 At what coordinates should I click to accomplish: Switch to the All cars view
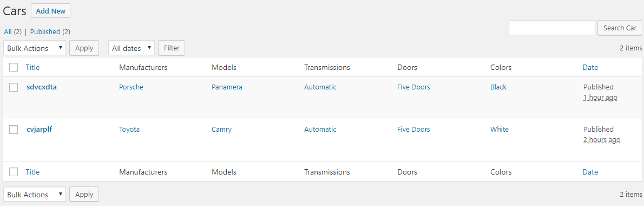pyautogui.click(x=8, y=31)
